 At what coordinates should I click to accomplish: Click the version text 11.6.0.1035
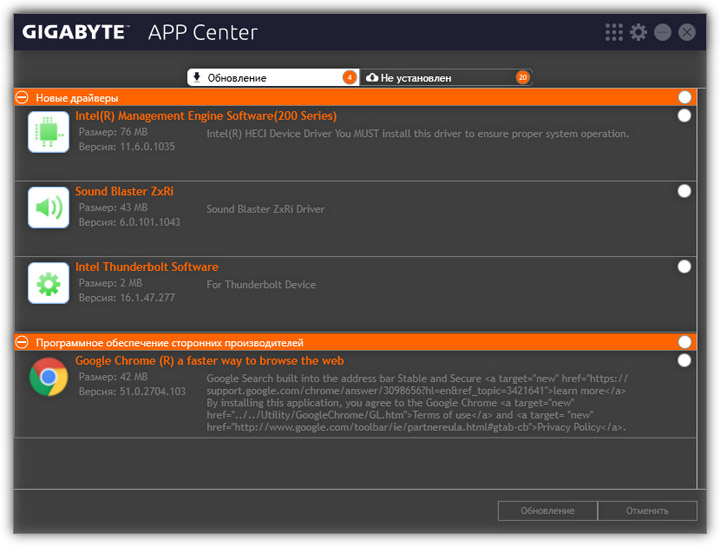tap(147, 147)
